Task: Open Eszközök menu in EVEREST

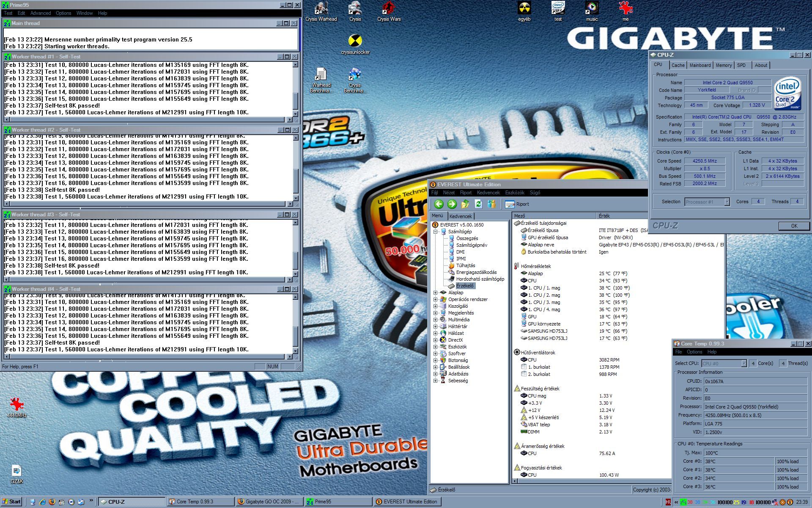Action: pos(515,193)
